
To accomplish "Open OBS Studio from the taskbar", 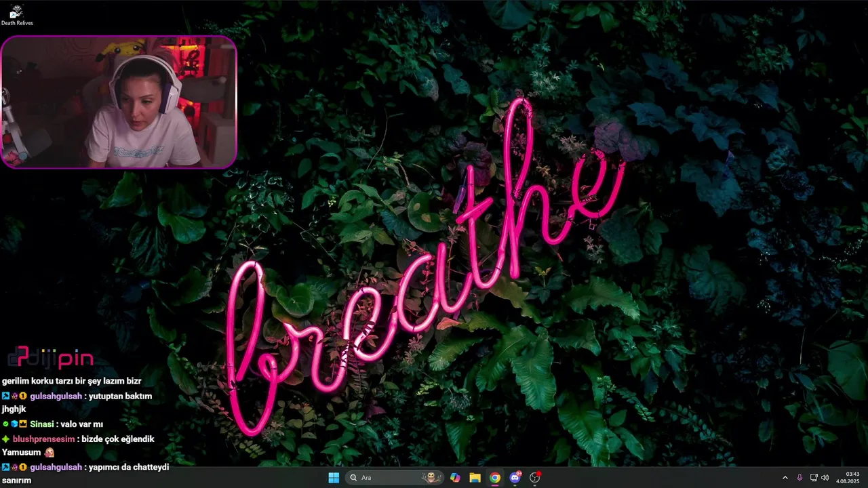I will pos(535,478).
